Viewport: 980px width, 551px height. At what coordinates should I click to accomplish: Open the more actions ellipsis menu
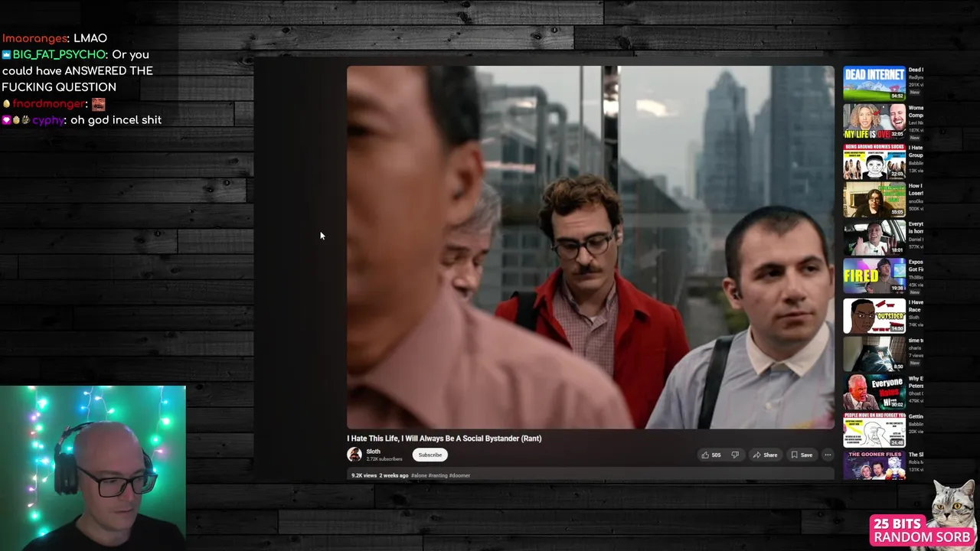coord(828,455)
